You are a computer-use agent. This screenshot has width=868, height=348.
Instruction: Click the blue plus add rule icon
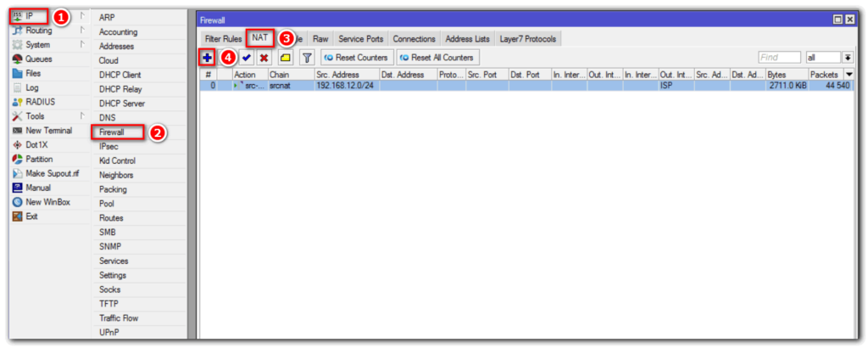click(207, 57)
